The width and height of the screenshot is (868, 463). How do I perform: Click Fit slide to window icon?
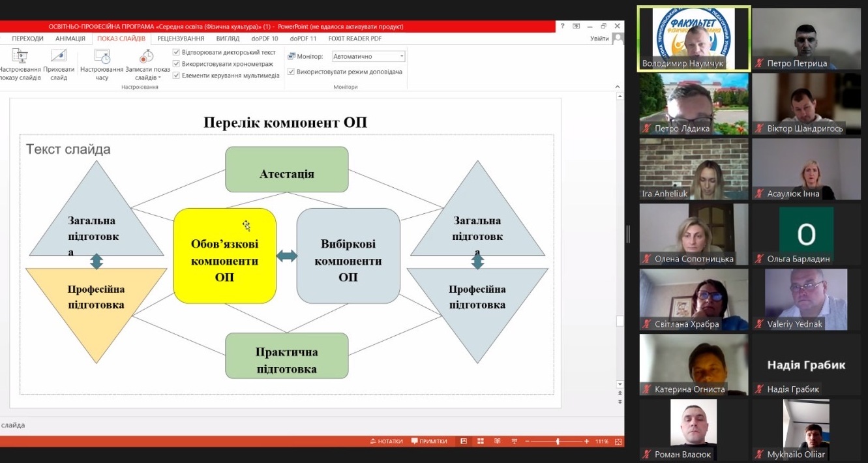(617, 441)
